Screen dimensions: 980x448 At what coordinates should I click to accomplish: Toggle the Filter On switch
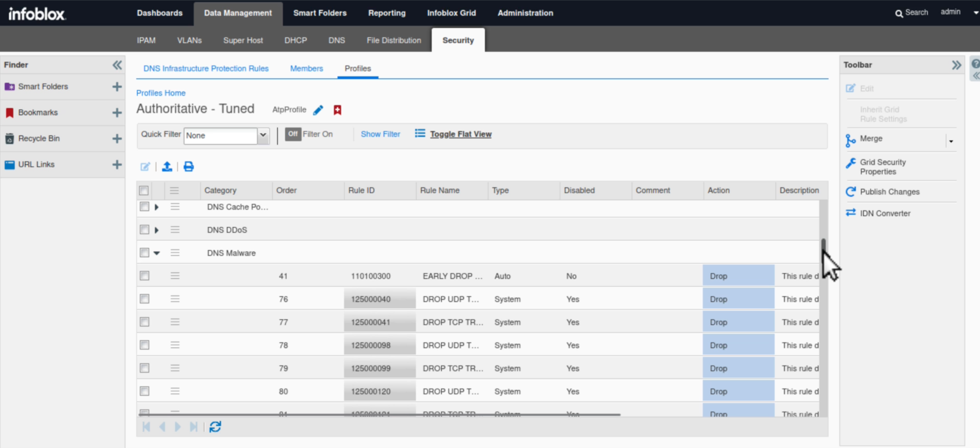(293, 134)
